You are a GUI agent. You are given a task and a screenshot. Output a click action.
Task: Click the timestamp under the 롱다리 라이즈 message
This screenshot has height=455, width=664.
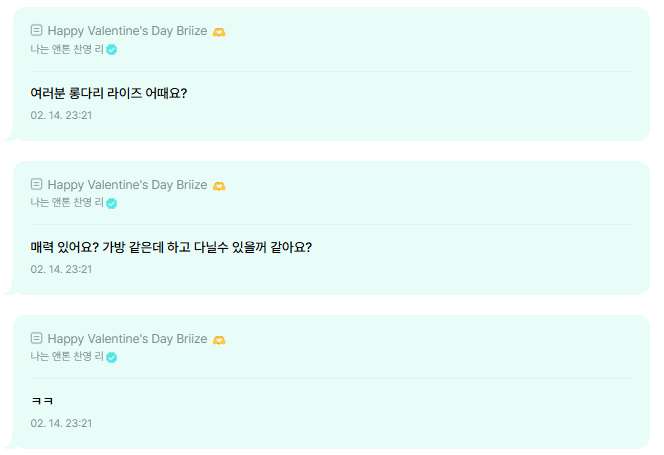(61, 115)
